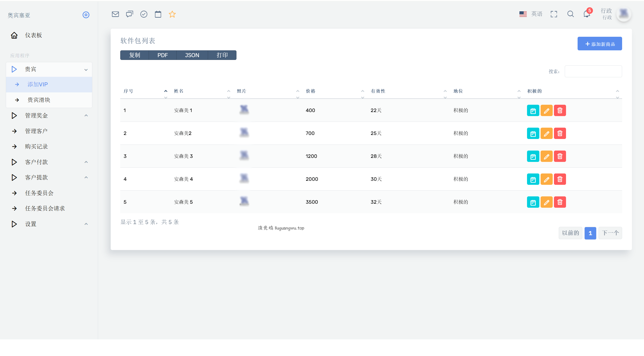The image size is (644, 356).
Task: Open the 购买记录 sidebar item
Action: 36,147
